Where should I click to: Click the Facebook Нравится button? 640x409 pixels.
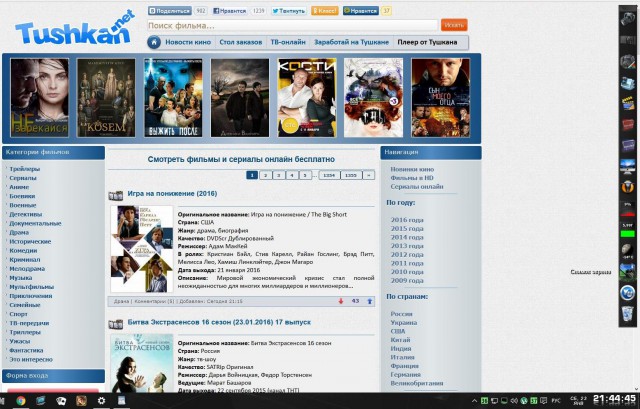230,11
